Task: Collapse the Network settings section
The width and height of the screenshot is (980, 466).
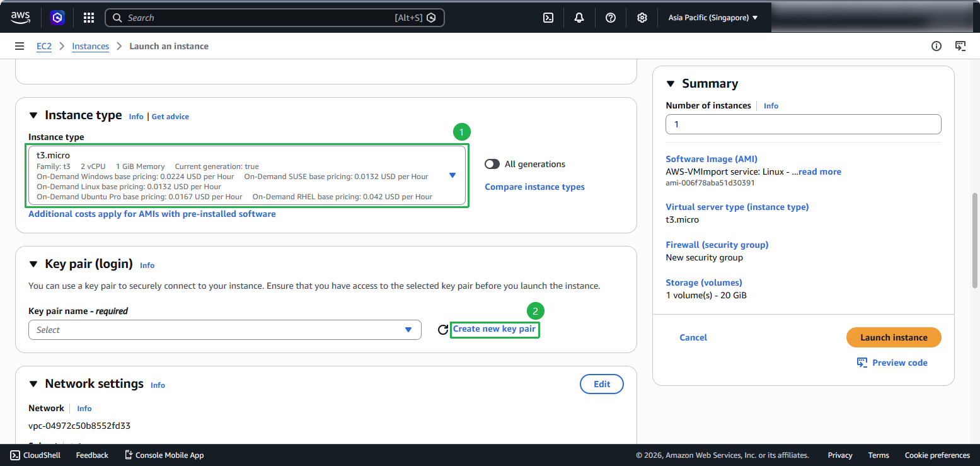Action: pos(33,384)
